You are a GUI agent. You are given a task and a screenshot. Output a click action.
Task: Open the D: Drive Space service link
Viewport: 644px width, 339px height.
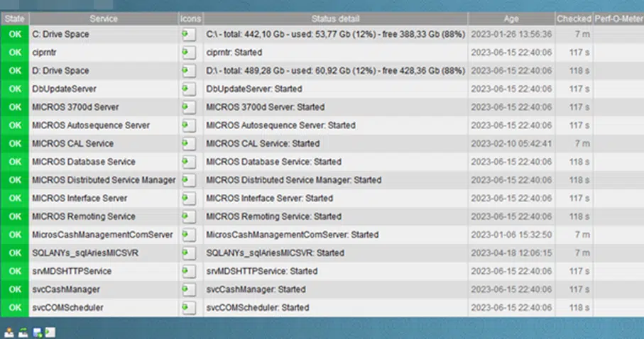coord(60,71)
